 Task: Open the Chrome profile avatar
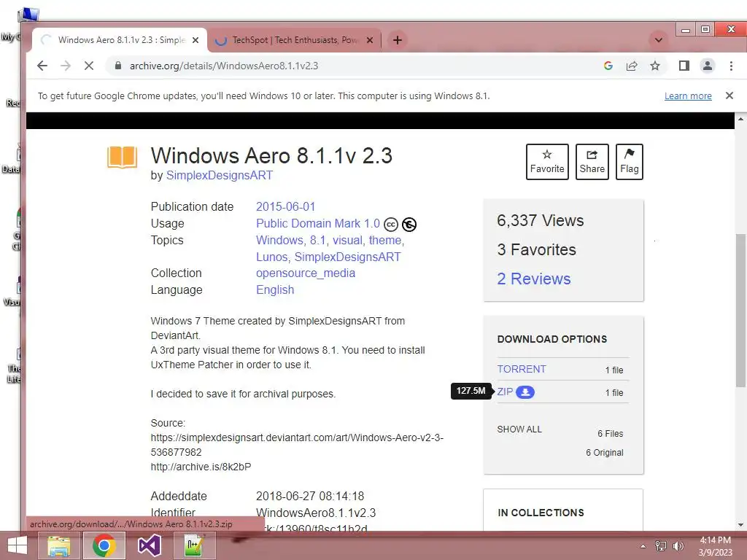coord(708,66)
